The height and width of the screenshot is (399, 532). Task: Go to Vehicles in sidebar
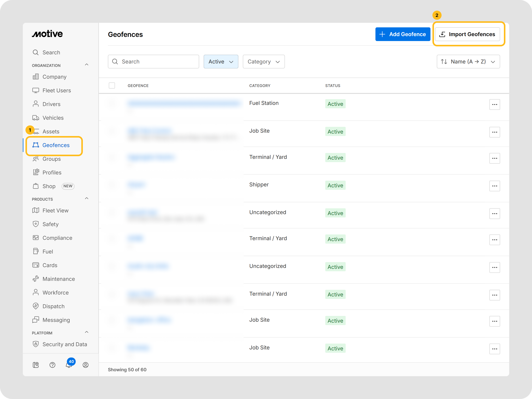click(53, 118)
